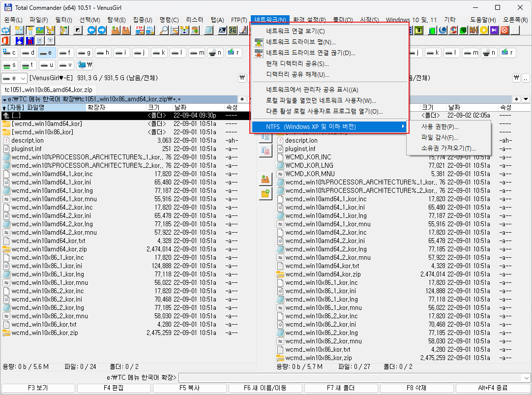Viewport: 532px width, 395px height.
Task: Open network neighborhood drive button (\)
Action: point(85,65)
